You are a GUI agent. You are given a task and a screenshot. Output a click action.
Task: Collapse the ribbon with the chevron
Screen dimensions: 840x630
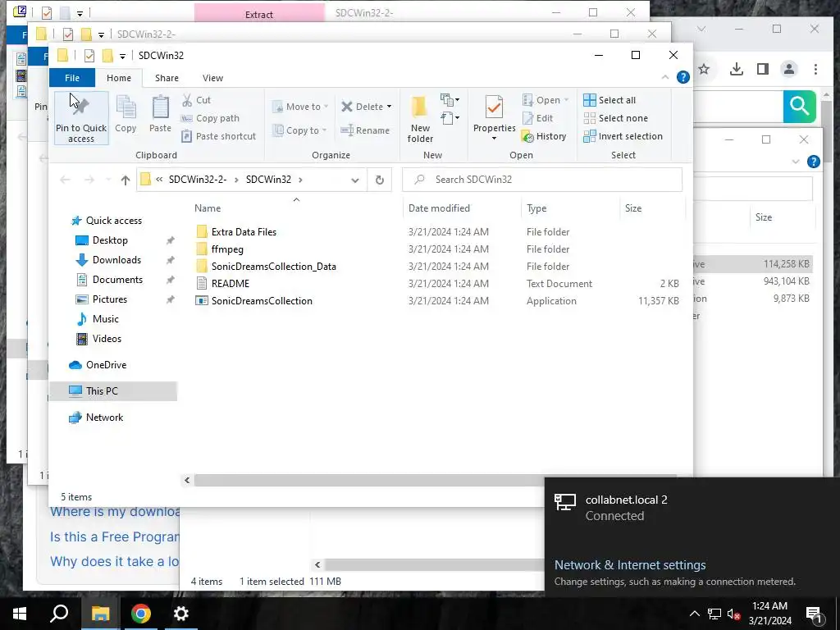(664, 78)
